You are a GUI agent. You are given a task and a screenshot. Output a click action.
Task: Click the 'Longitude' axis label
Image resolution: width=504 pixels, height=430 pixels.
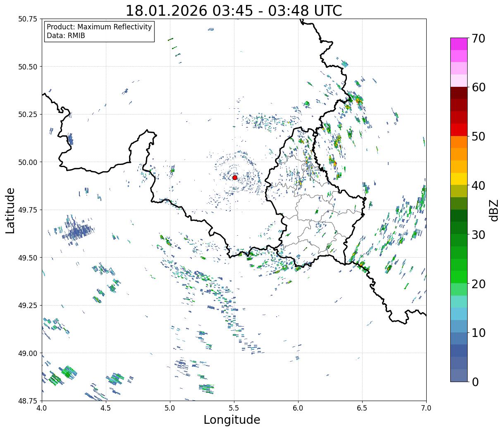pyautogui.click(x=232, y=420)
